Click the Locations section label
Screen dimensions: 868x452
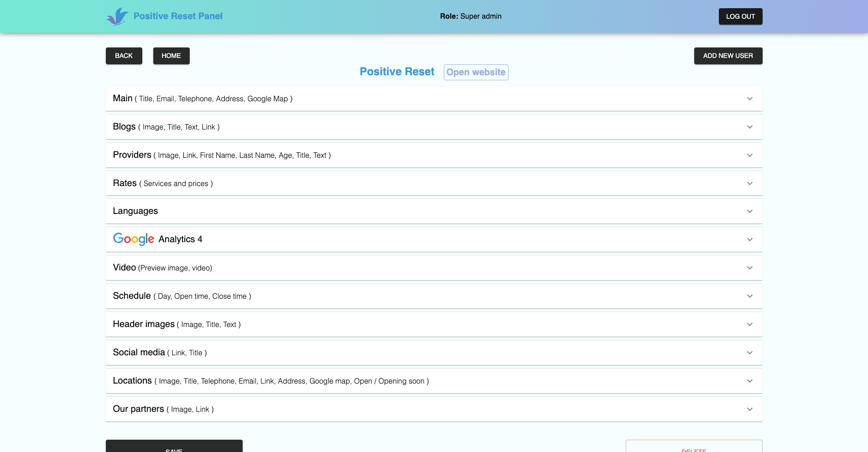pyautogui.click(x=132, y=381)
